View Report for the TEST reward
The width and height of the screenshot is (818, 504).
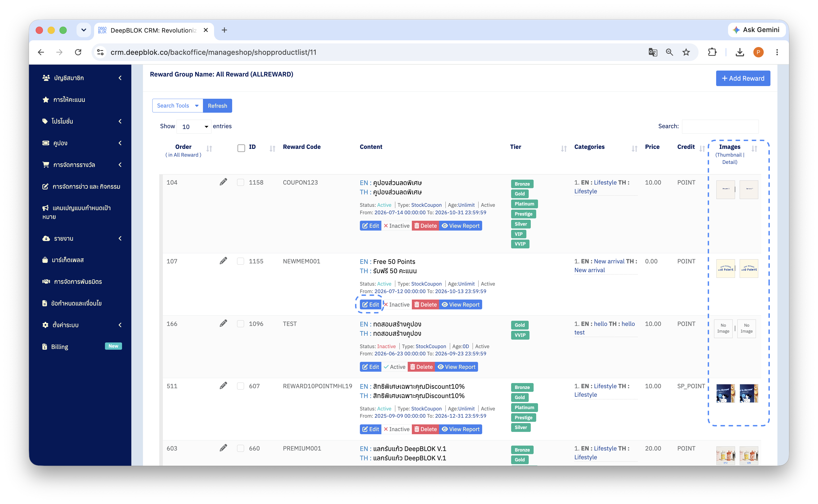pos(456,367)
